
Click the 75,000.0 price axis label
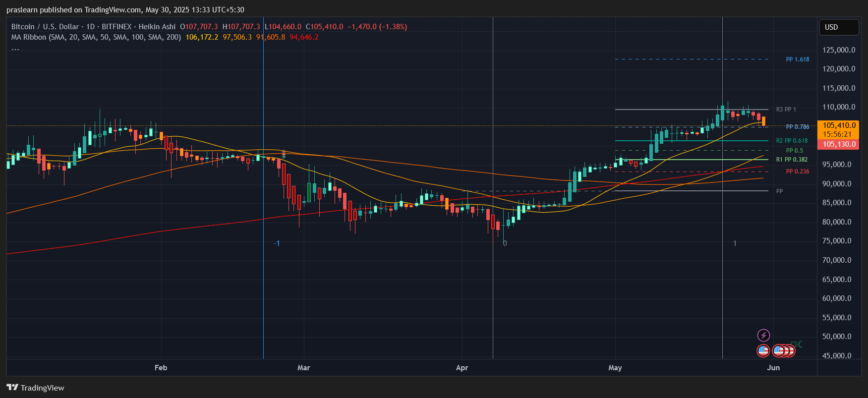[x=837, y=241]
